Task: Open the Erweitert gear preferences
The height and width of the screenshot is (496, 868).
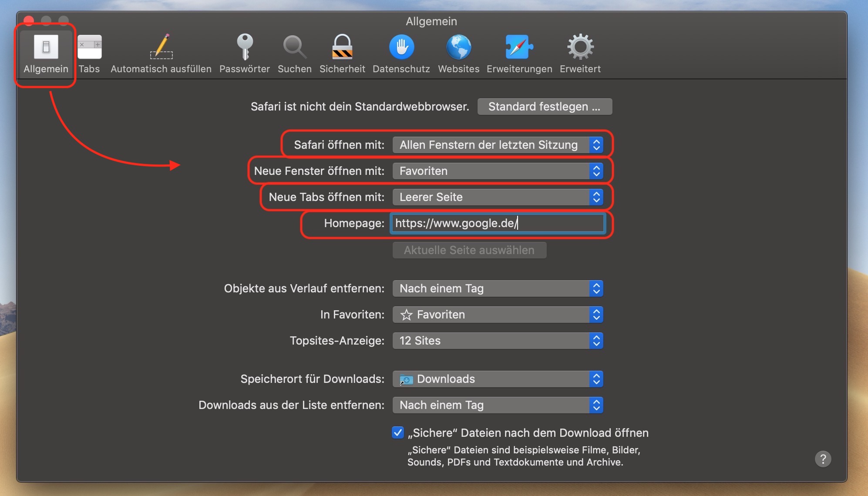Action: click(580, 53)
